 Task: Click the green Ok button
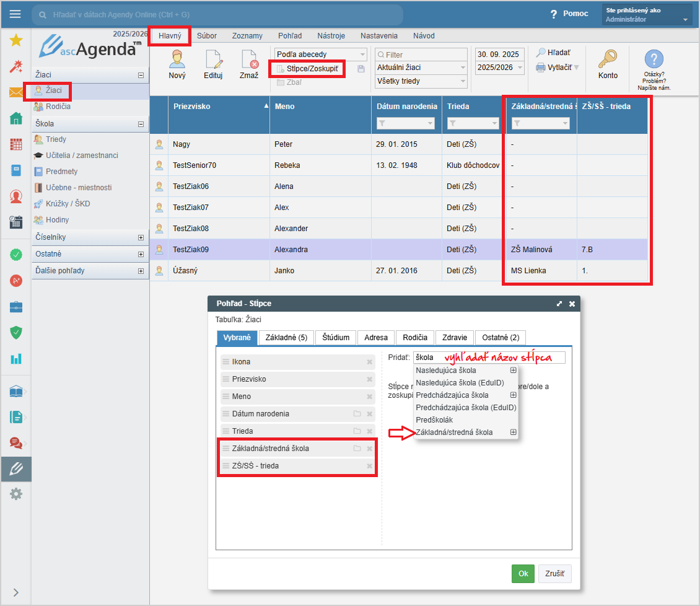pos(523,574)
